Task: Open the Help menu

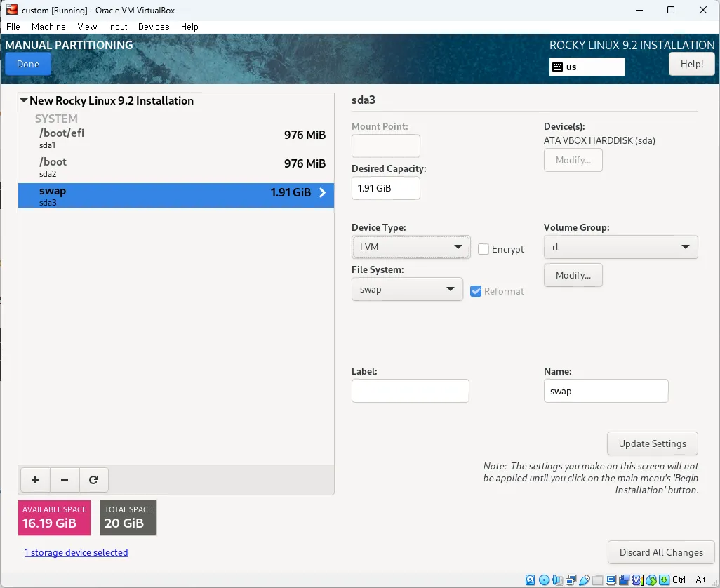Action: (189, 27)
